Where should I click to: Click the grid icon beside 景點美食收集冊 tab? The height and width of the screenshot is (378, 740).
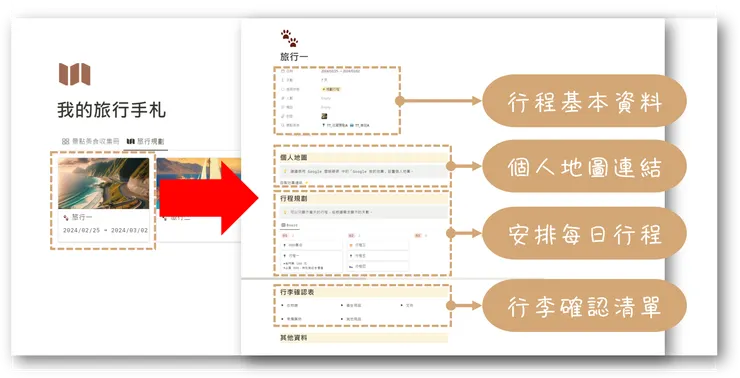click(x=66, y=141)
